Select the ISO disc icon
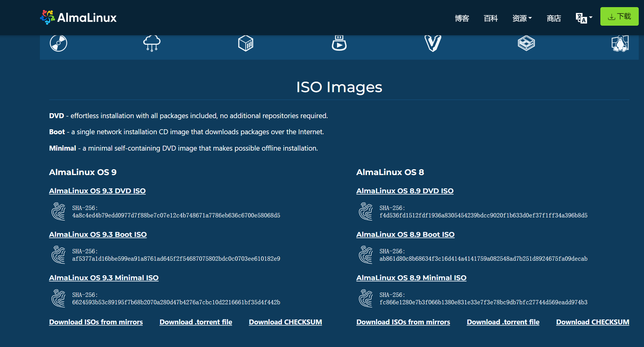The height and width of the screenshot is (347, 644). coord(58,43)
